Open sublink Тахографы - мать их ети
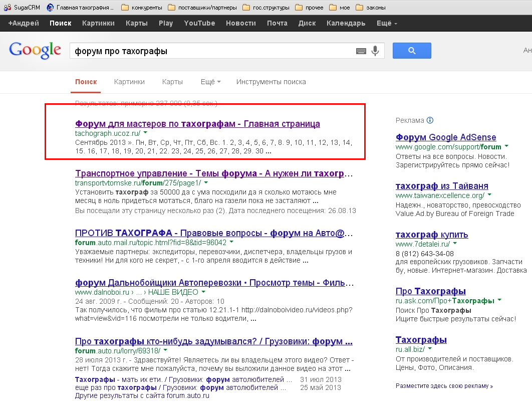Image resolution: width=532 pixels, height=407 pixels. [x=183, y=379]
